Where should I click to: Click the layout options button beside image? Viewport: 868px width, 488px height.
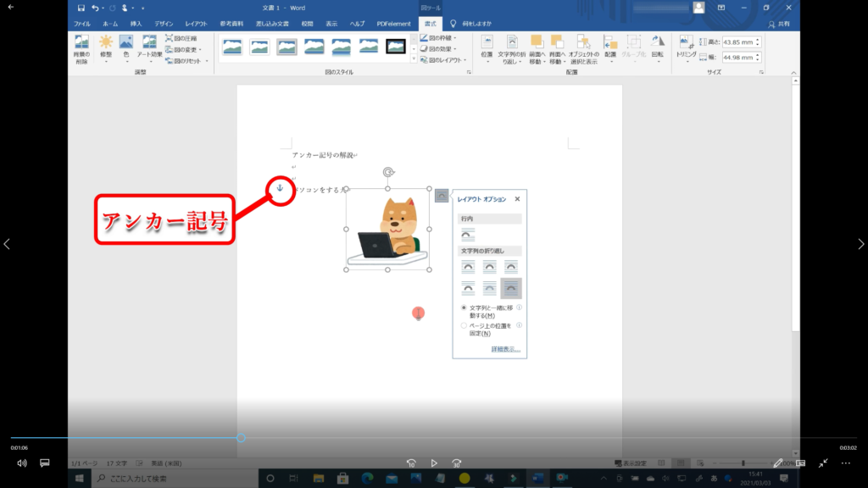(442, 196)
